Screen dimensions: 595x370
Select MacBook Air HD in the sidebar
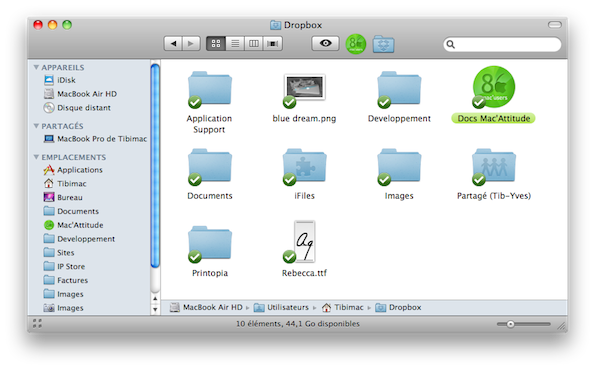click(80, 94)
